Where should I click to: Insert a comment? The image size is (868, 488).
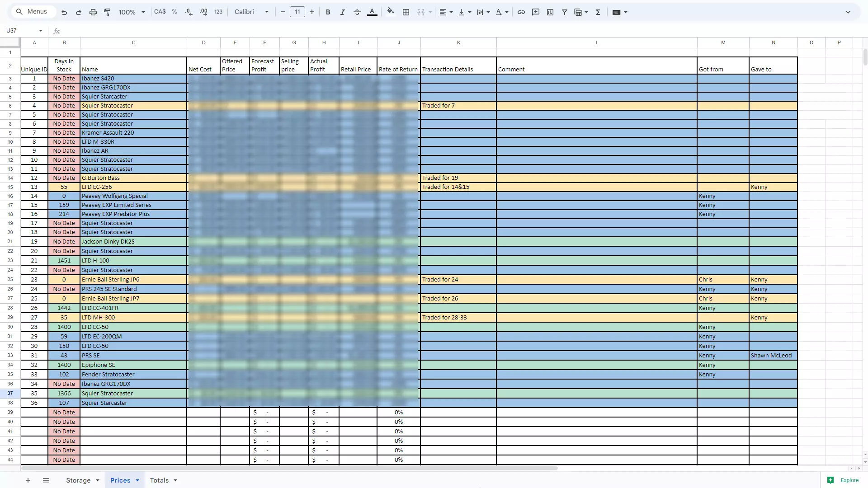click(x=536, y=12)
